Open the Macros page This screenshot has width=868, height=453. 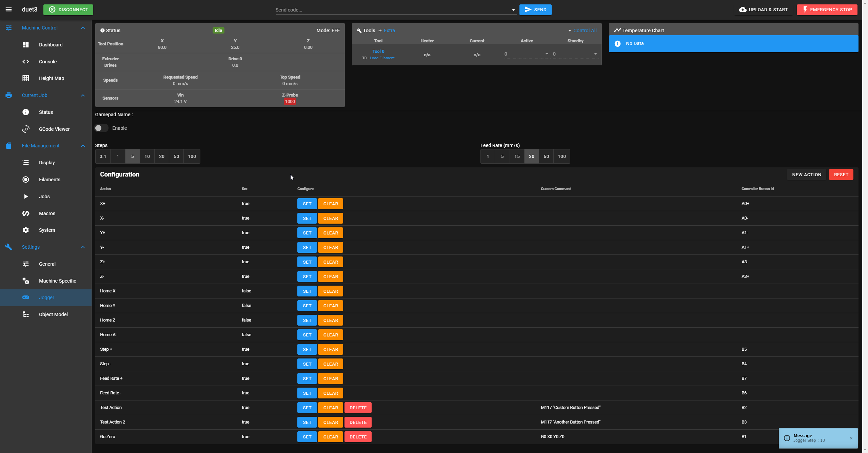tap(47, 213)
